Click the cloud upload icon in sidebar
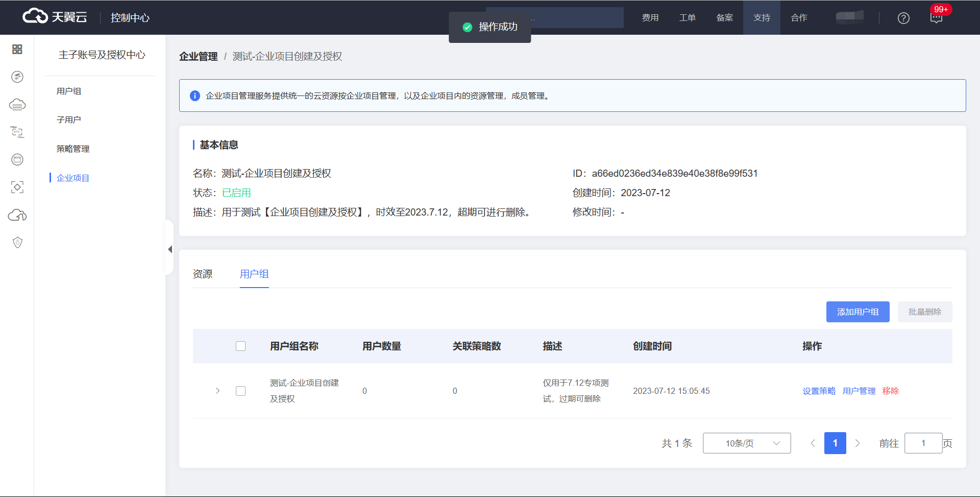 click(x=17, y=215)
